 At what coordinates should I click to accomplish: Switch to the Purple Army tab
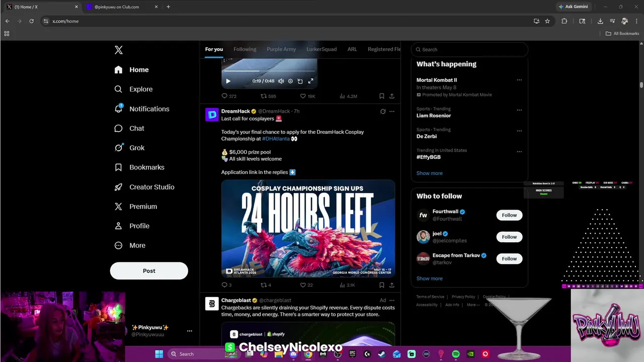tap(281, 49)
